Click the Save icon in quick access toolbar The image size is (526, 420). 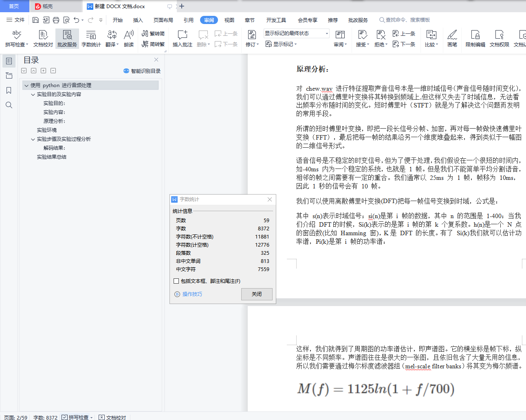pos(35,20)
